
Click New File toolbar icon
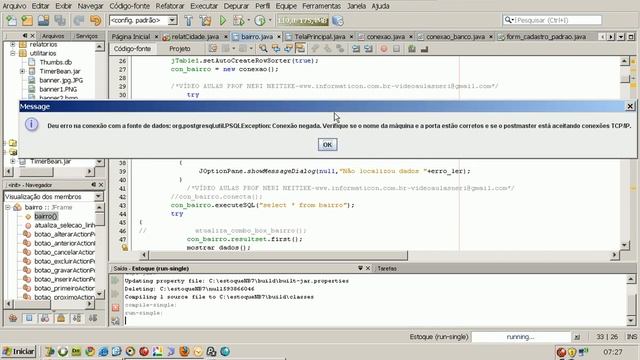(x=11, y=20)
